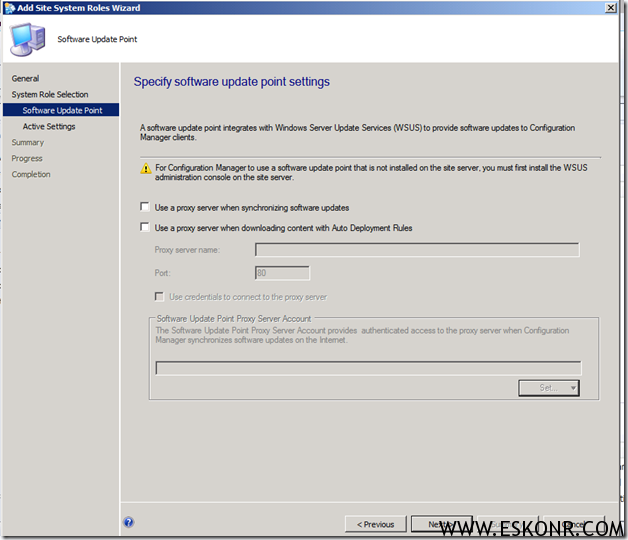The height and width of the screenshot is (540, 628).
Task: Click the Software Update Point Proxy Server Account label
Action: pyautogui.click(x=234, y=319)
